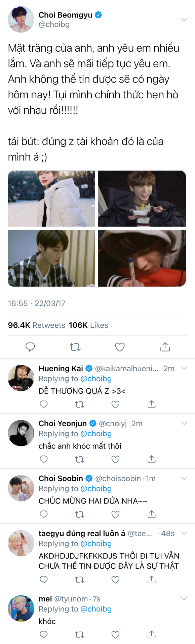View the 106K Likes list
This screenshot has height=644, width=195.
(x=88, y=325)
